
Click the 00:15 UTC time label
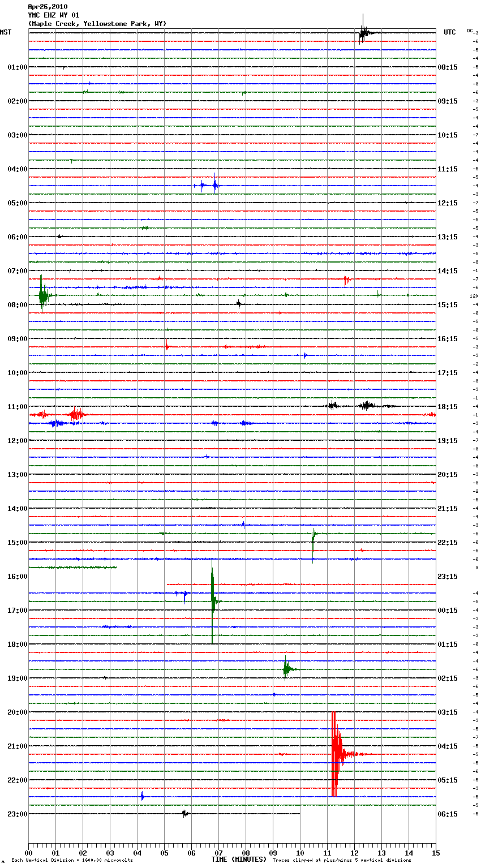tap(448, 611)
